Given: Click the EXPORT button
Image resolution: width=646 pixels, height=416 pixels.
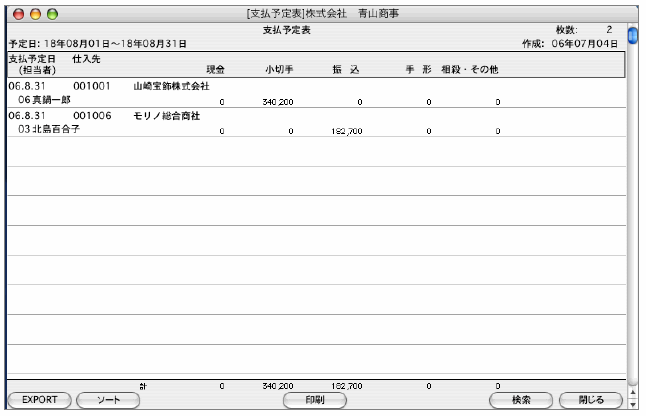Looking at the screenshot, I should (40, 399).
